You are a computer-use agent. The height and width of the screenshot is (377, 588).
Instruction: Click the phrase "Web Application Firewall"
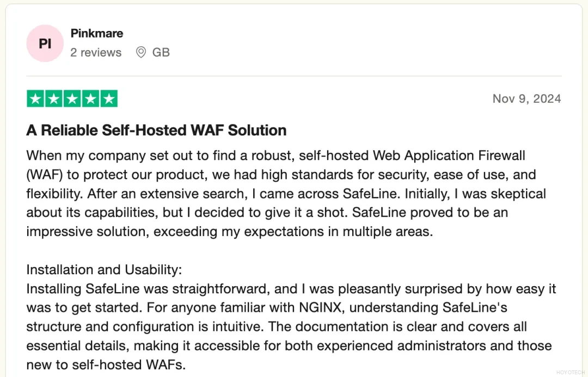(449, 156)
